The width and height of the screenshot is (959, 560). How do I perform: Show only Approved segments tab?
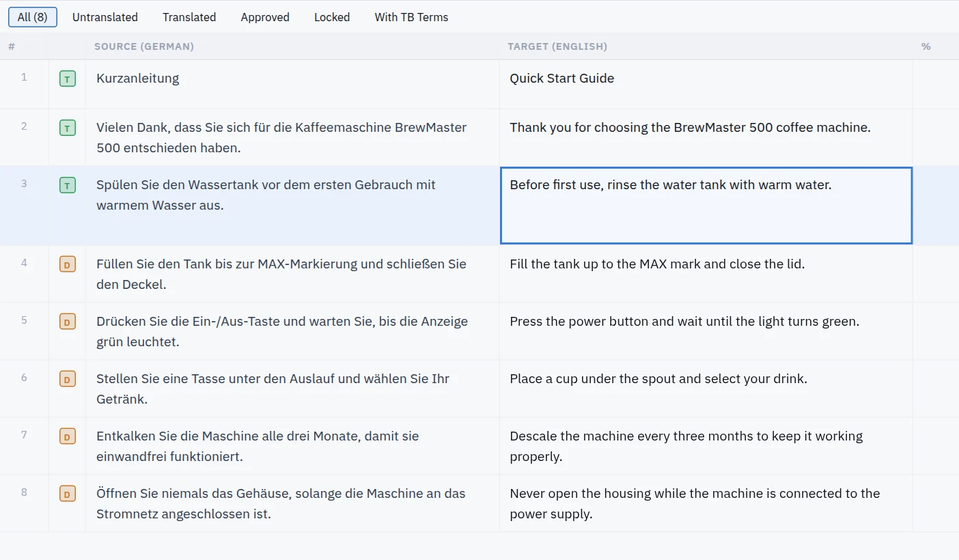pos(265,17)
